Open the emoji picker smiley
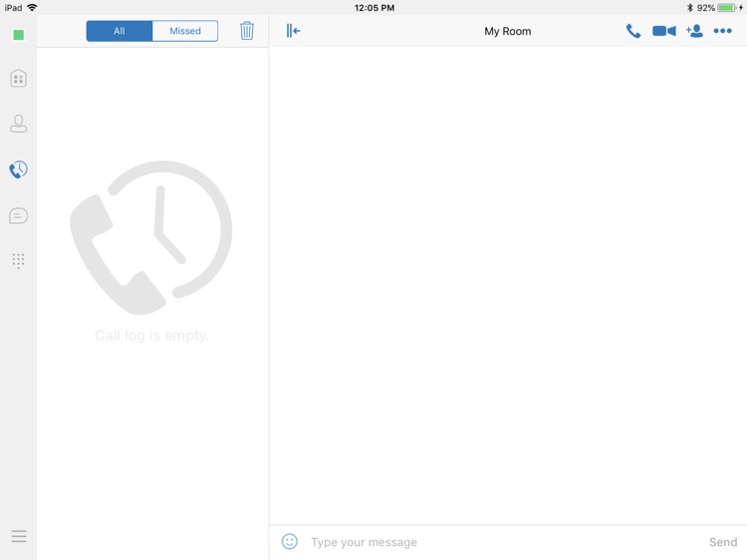Viewport: 747px width, 560px height. click(290, 541)
